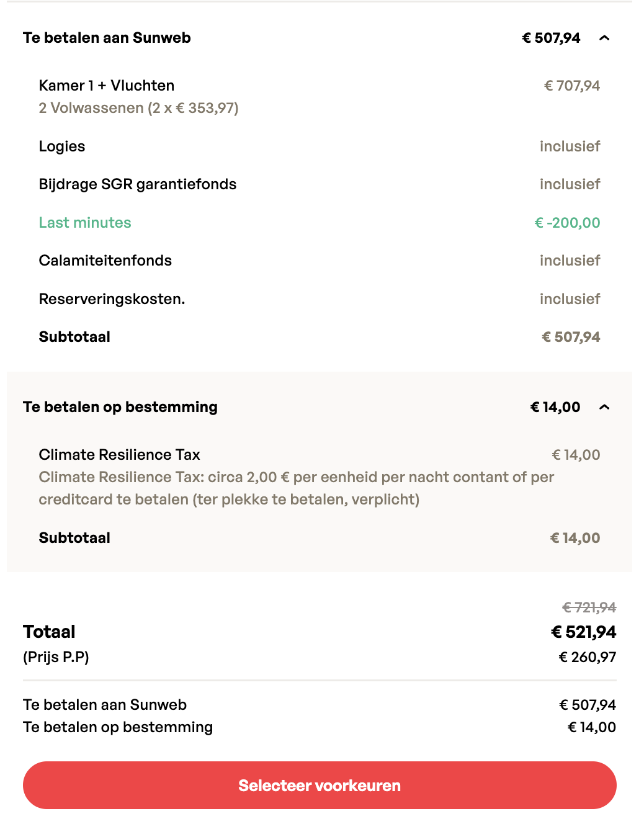Select the "2 Volwassenen (2 x € 353,97)" text
This screenshot has width=644, height=824.
click(x=138, y=108)
